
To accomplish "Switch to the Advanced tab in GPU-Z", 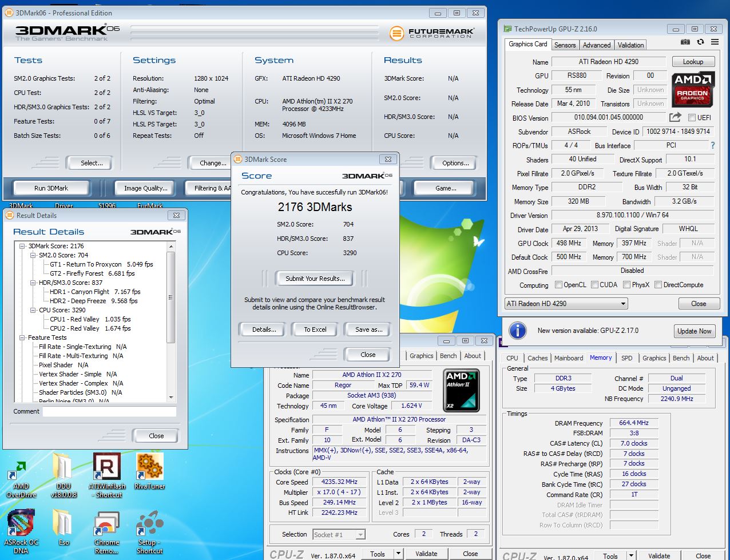I will click(597, 45).
